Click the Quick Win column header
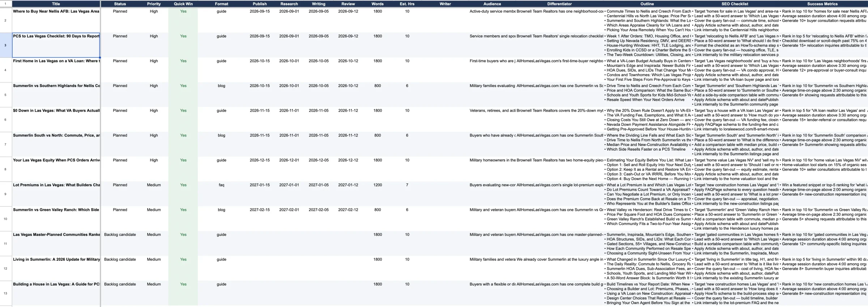The width and height of the screenshot is (868, 307). point(183,4)
